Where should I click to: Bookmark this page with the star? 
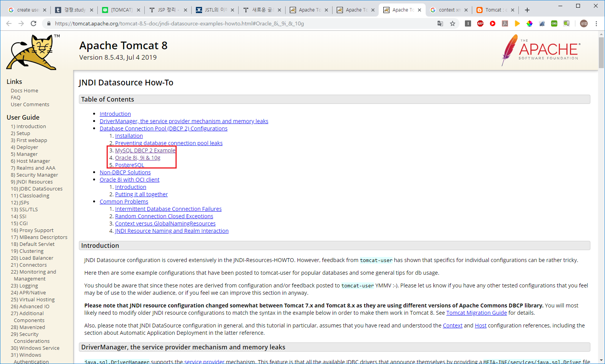point(453,23)
